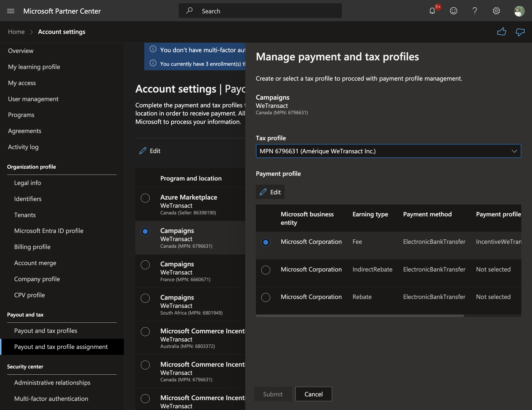
Task: Click pencil icon beside Program and location Edit
Action: click(143, 151)
